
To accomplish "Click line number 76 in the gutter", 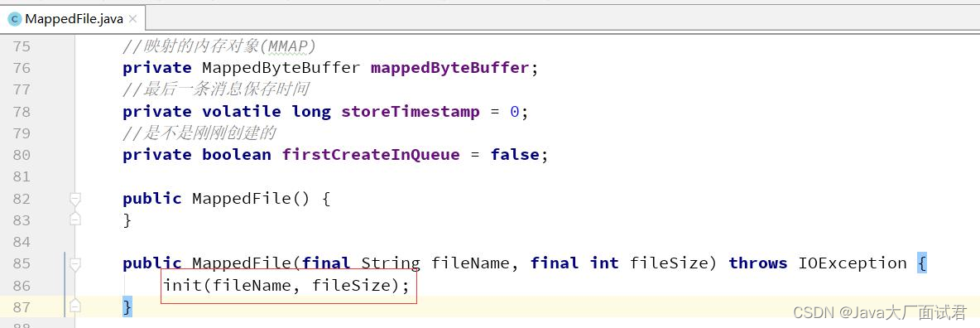I will point(22,68).
